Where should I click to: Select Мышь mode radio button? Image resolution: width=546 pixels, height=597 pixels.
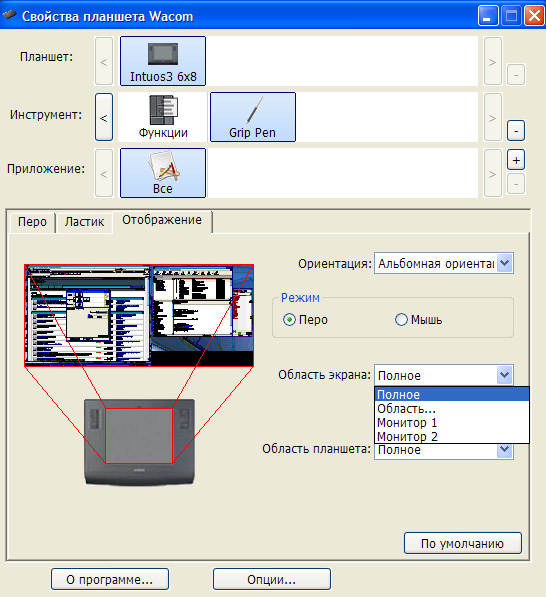pos(401,319)
